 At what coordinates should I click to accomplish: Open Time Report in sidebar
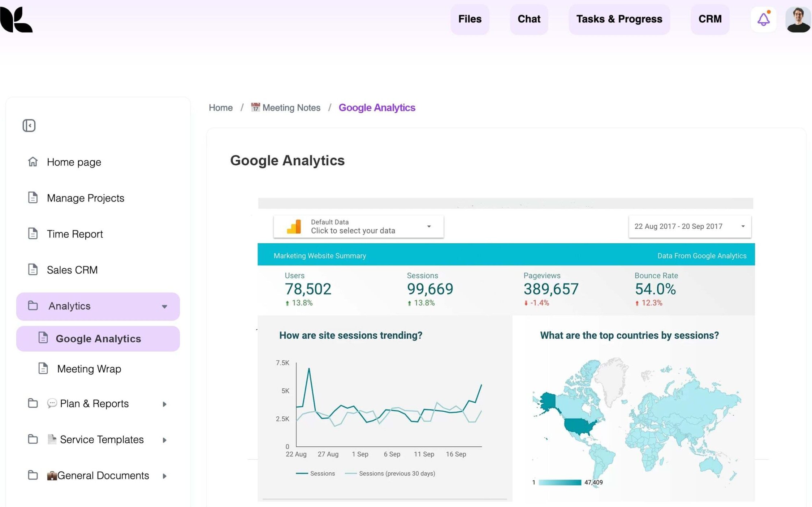(75, 234)
